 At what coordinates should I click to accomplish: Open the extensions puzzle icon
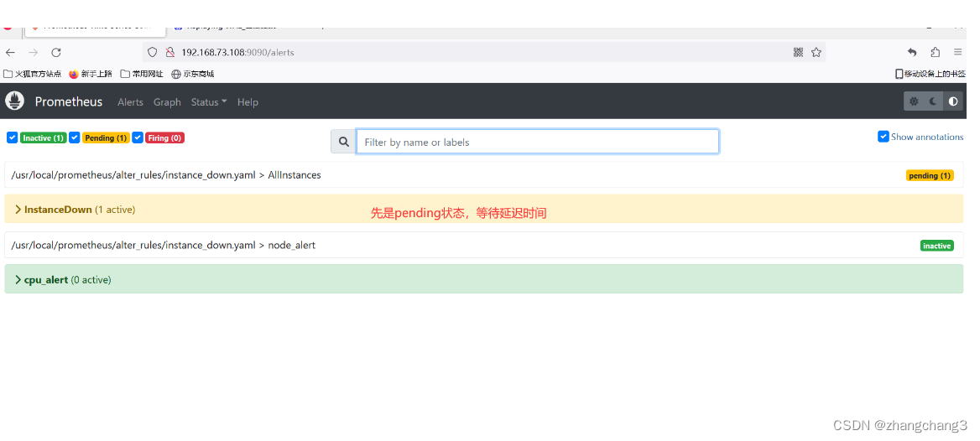[935, 53]
